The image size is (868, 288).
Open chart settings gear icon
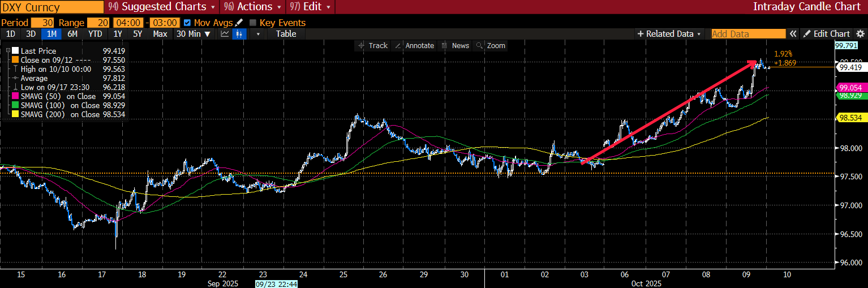(861, 34)
